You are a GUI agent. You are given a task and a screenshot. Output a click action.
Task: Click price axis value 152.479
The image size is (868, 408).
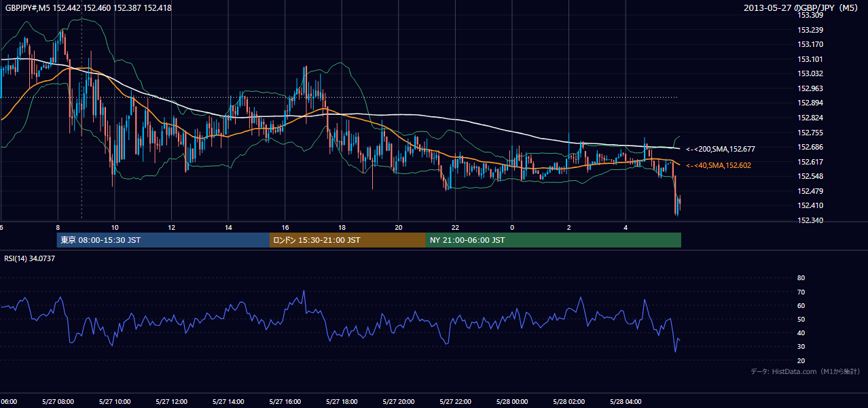tap(810, 191)
